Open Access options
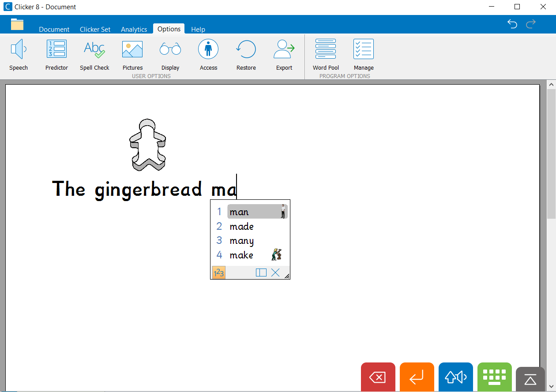The height and width of the screenshot is (392, 556). (x=208, y=55)
